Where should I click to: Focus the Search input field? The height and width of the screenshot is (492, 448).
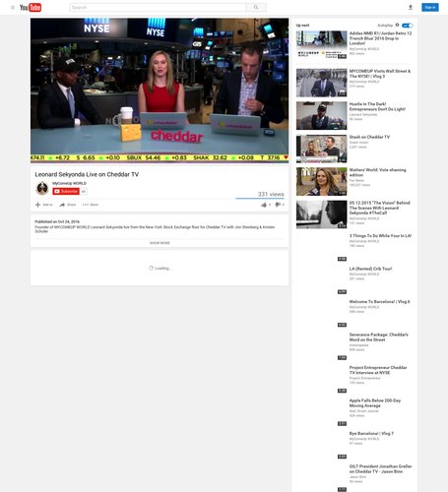pyautogui.click(x=158, y=7)
